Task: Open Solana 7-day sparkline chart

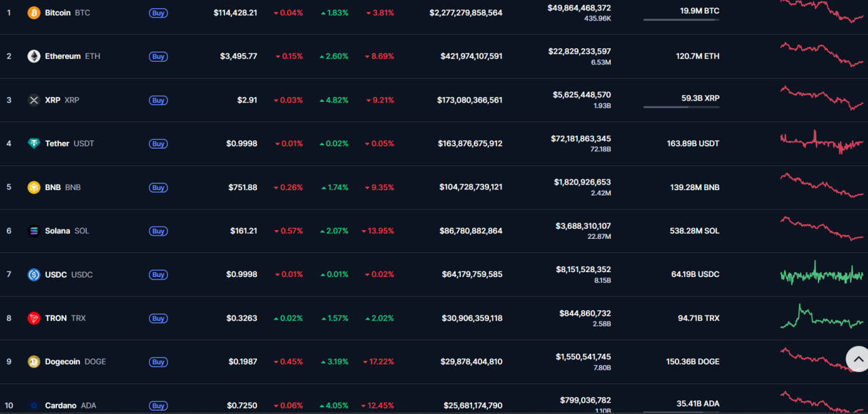Action: coord(822,229)
